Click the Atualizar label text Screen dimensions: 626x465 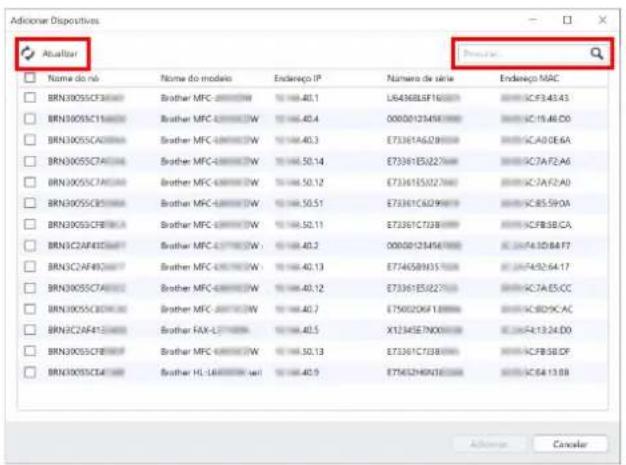[60, 53]
